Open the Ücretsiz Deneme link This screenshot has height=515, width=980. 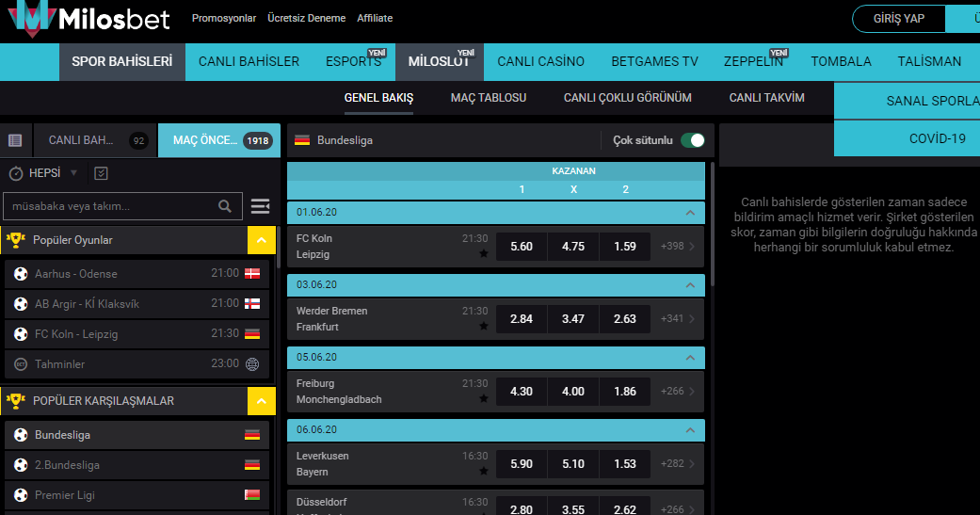pos(306,18)
